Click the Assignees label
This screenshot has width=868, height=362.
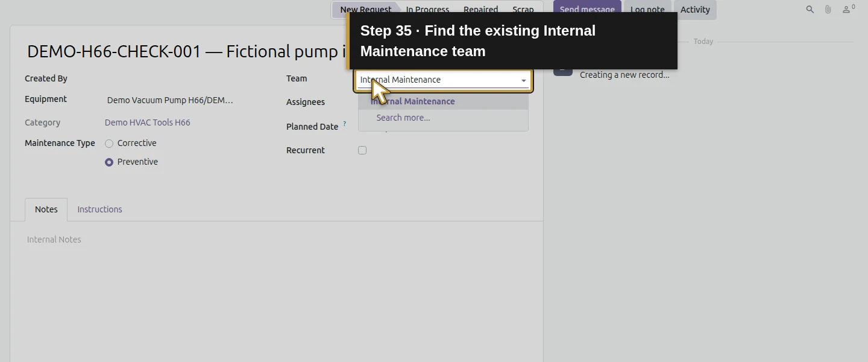(x=306, y=102)
